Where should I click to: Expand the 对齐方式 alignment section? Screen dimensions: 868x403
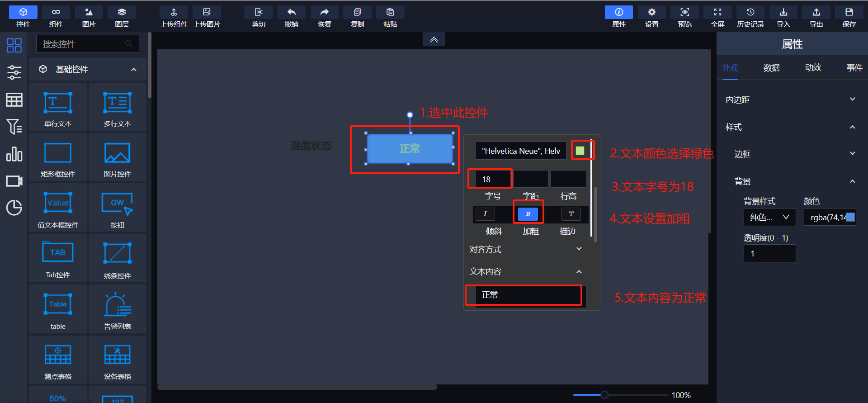tap(579, 249)
